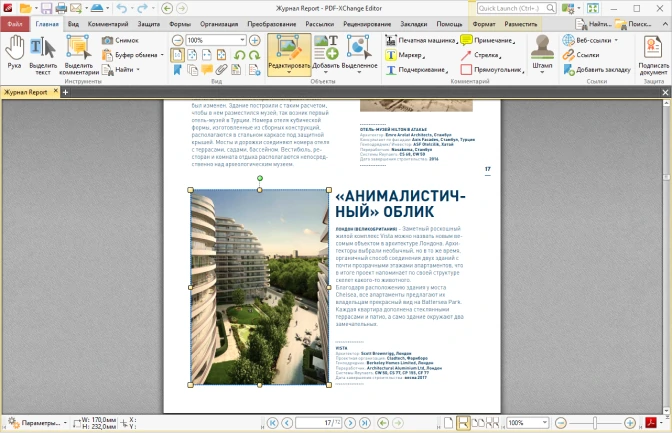Send document via the email envelope icon
This screenshot has width=672, height=433.
[76, 8]
